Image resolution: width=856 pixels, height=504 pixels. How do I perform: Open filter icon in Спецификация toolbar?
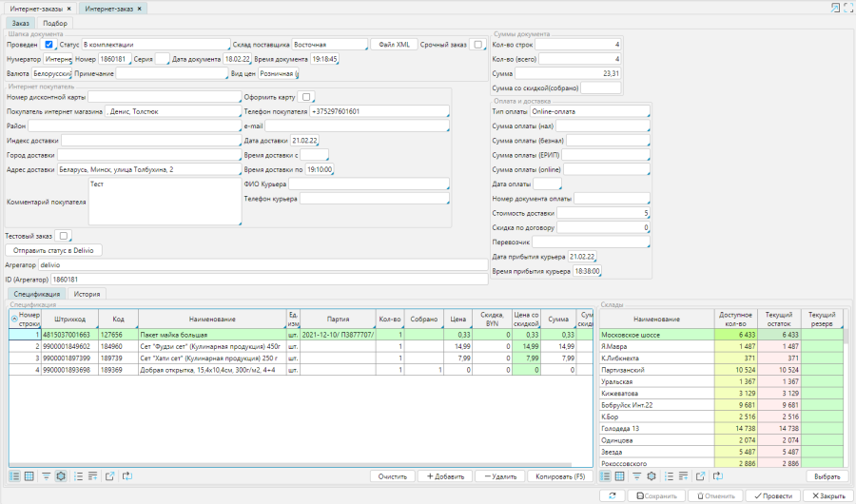(x=46, y=475)
